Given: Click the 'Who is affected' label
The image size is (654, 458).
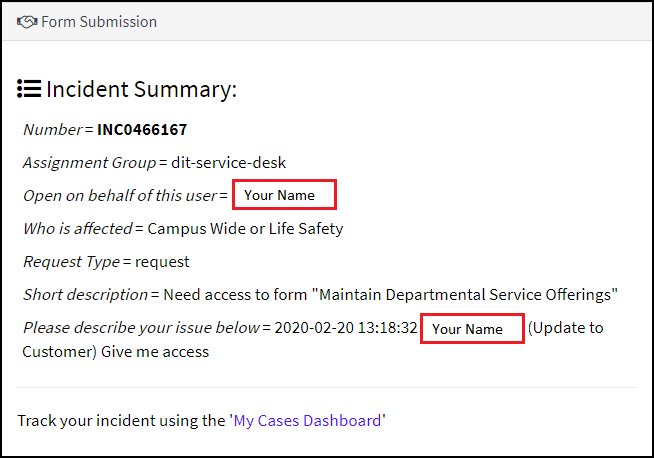Looking at the screenshot, I should pos(77,229).
